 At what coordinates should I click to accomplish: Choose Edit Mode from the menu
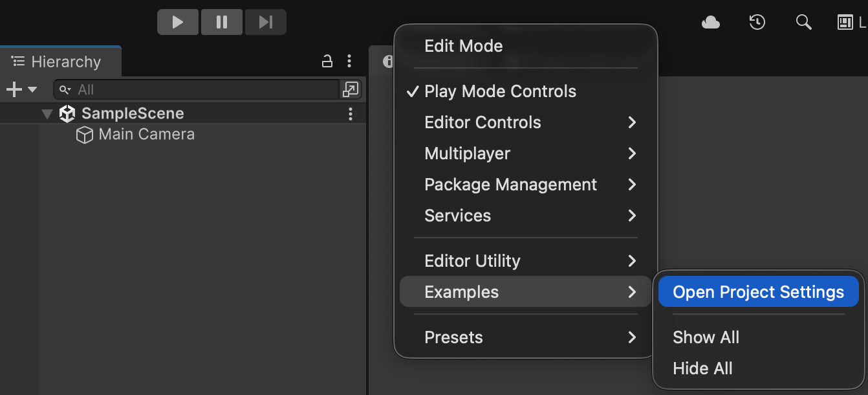pyautogui.click(x=463, y=46)
